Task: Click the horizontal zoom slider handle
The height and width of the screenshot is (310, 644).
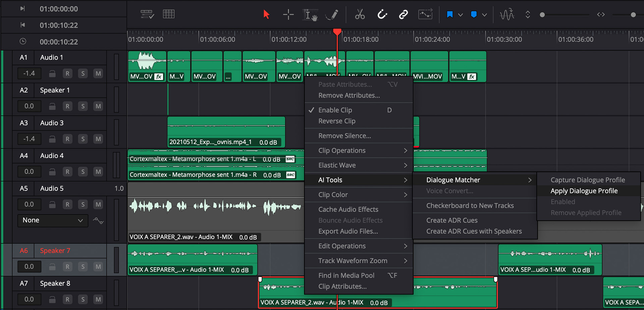Action: (633, 15)
